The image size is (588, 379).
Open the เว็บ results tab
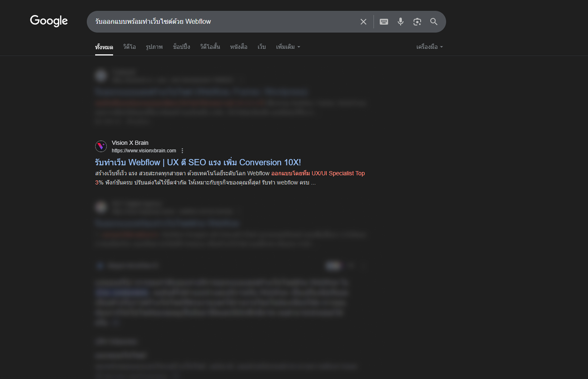[x=261, y=47]
